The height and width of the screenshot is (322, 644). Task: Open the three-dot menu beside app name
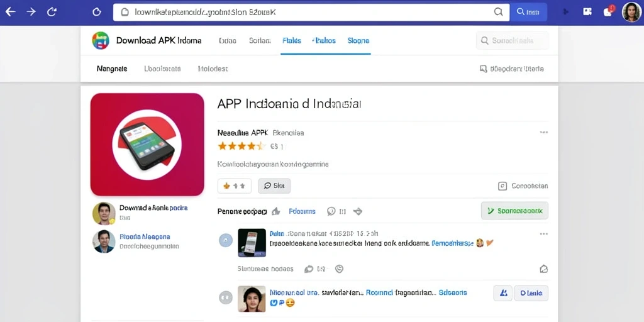tap(544, 133)
